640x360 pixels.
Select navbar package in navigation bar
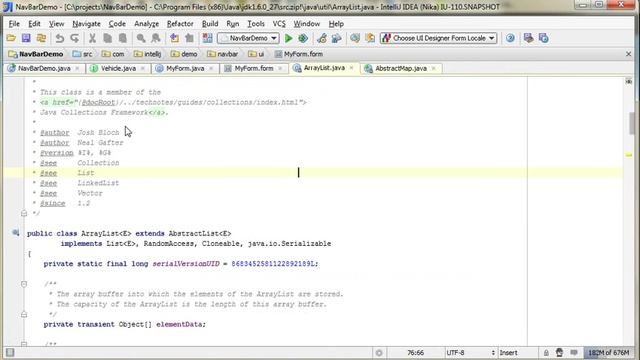click(223, 54)
